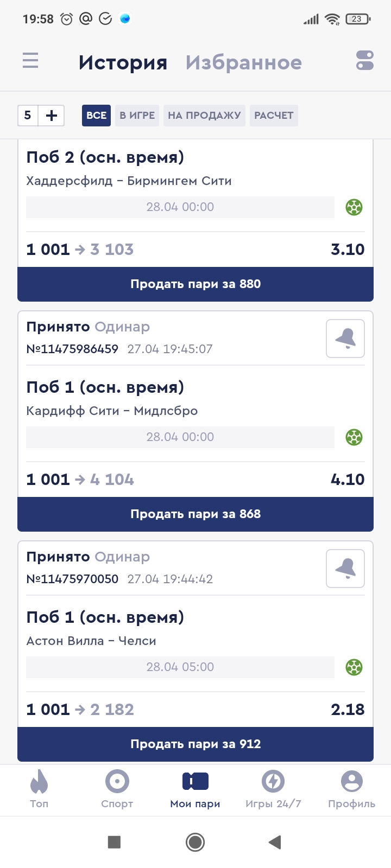The image size is (391, 868).
Task: Sell the bet for 880
Action: point(195,284)
